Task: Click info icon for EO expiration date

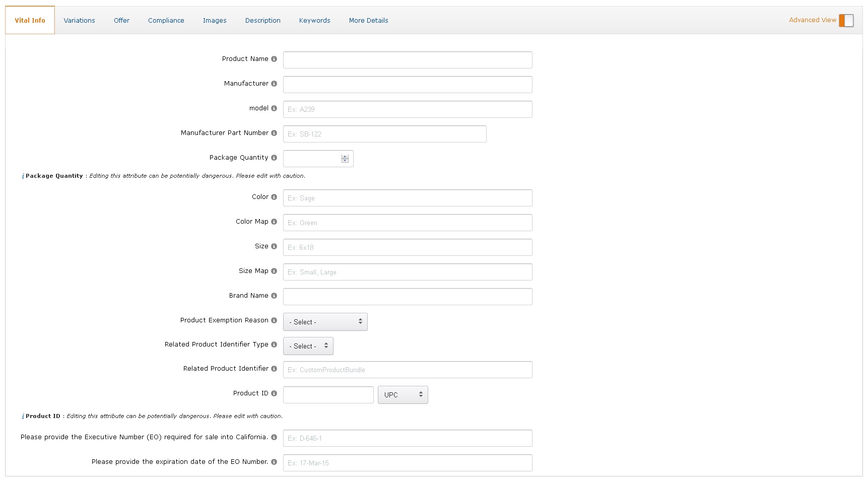Action: pos(274,462)
